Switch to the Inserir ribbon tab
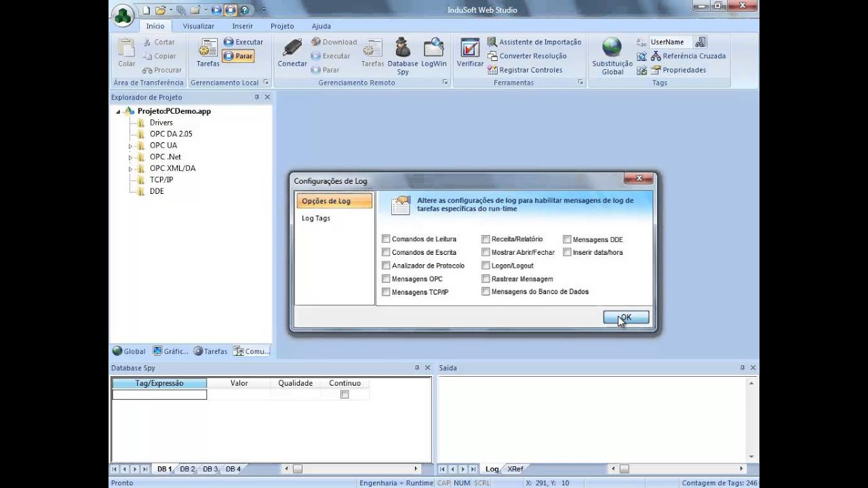868x488 pixels. (x=243, y=26)
